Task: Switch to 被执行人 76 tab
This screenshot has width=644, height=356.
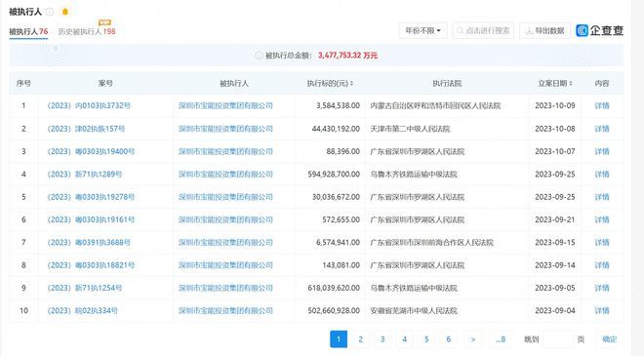Action: [28, 31]
